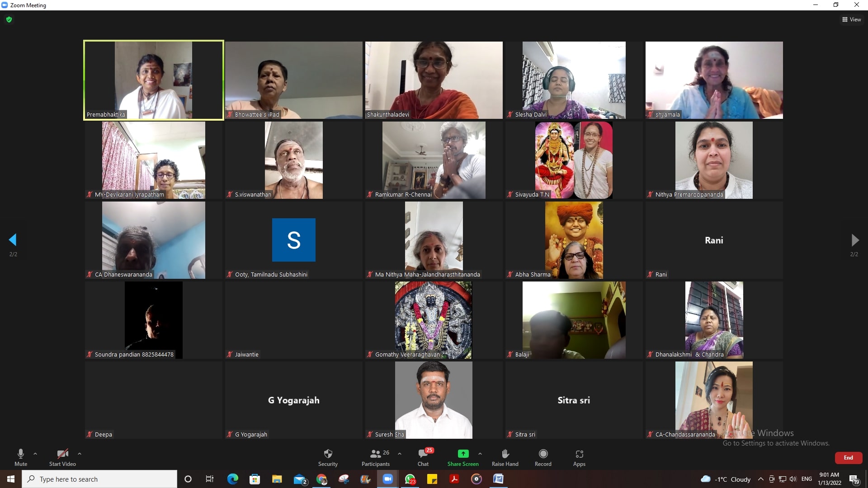Expand the arrow next to Participants
This screenshot has width=868, height=488.
coord(400,454)
